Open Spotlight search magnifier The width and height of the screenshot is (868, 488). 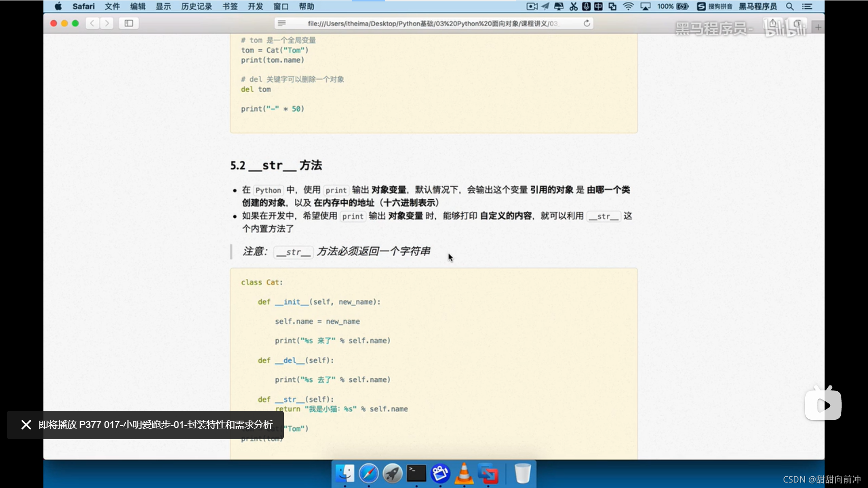[790, 6]
